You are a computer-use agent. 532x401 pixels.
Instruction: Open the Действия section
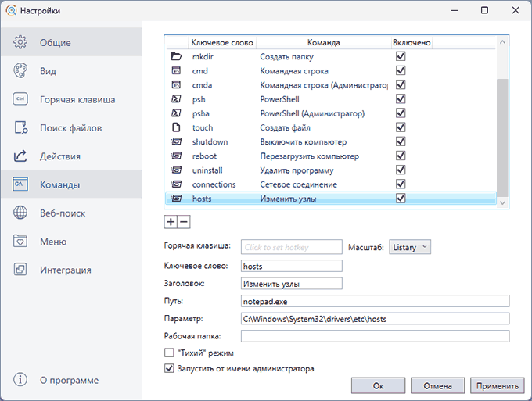72,156
